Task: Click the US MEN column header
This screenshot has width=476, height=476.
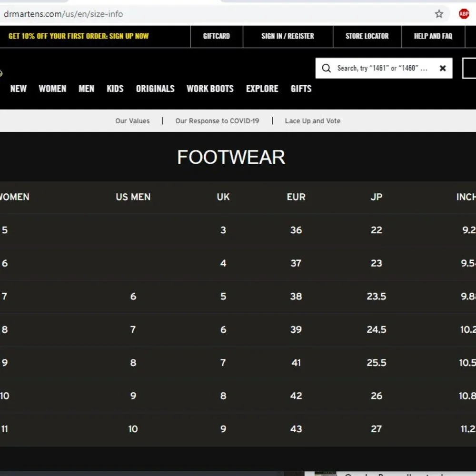Action: click(133, 197)
